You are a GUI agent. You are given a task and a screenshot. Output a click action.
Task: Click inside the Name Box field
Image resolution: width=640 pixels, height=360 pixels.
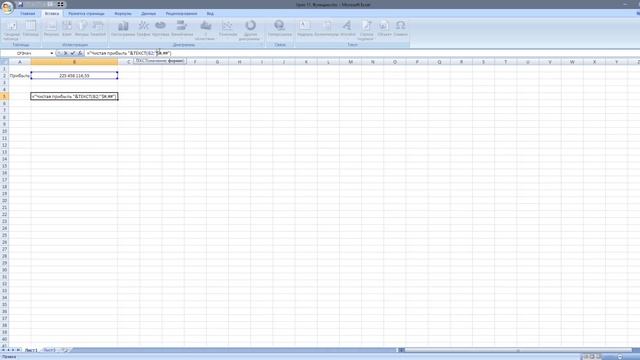coord(24,53)
